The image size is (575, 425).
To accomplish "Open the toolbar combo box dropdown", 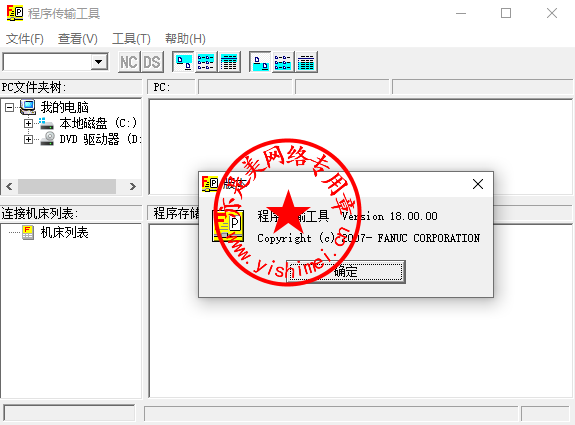I will [99, 62].
